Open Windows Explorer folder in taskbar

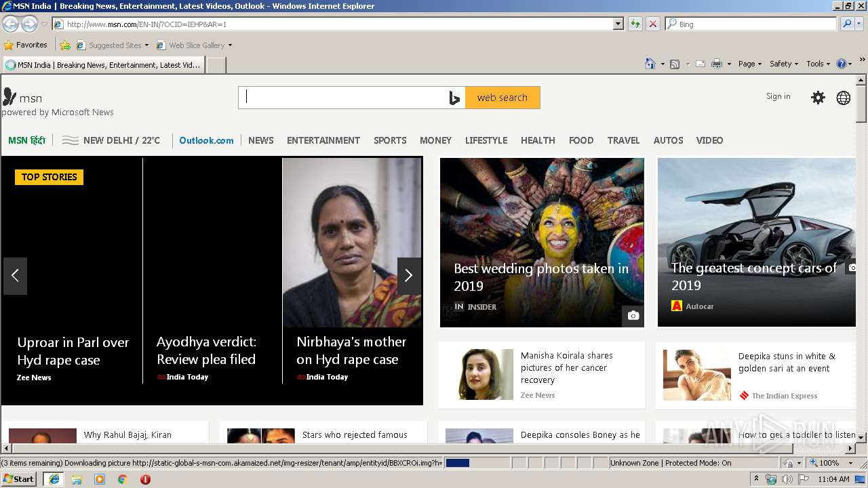pos(77,479)
